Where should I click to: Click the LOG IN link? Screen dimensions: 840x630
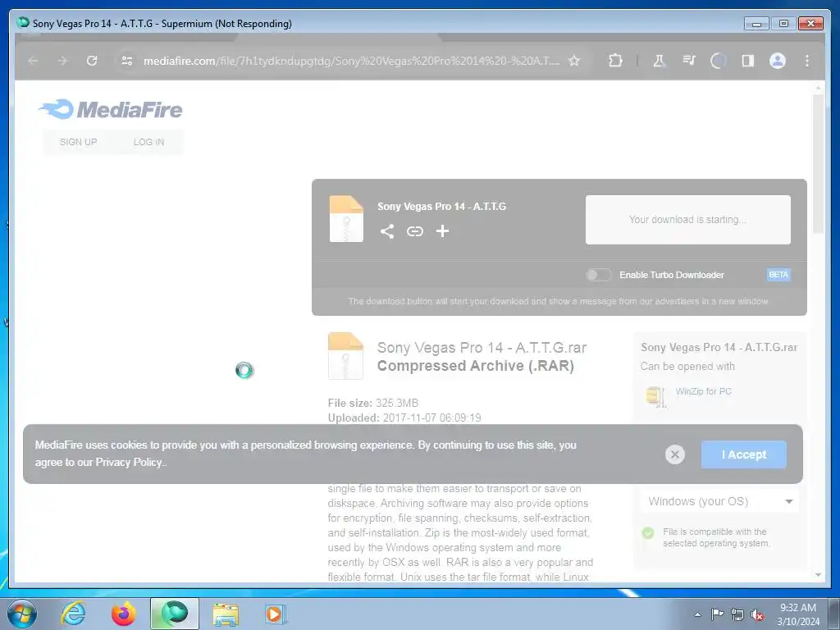[x=149, y=142]
